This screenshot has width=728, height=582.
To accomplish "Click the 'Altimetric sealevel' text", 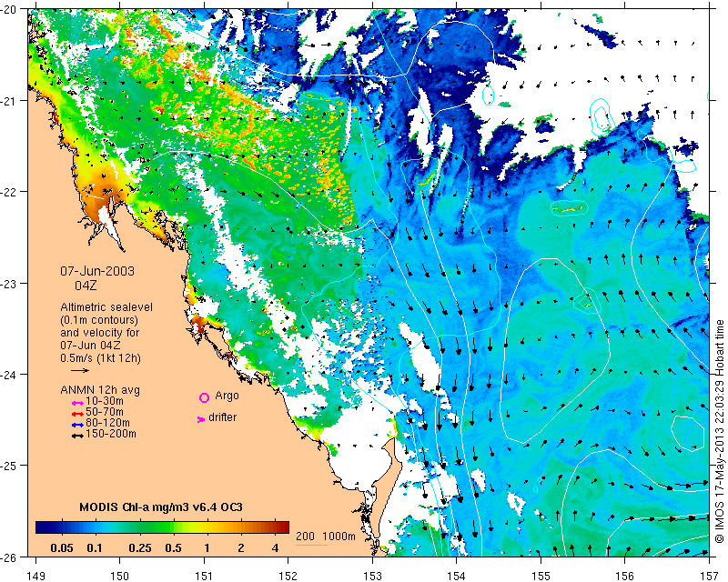I will tap(106, 307).
